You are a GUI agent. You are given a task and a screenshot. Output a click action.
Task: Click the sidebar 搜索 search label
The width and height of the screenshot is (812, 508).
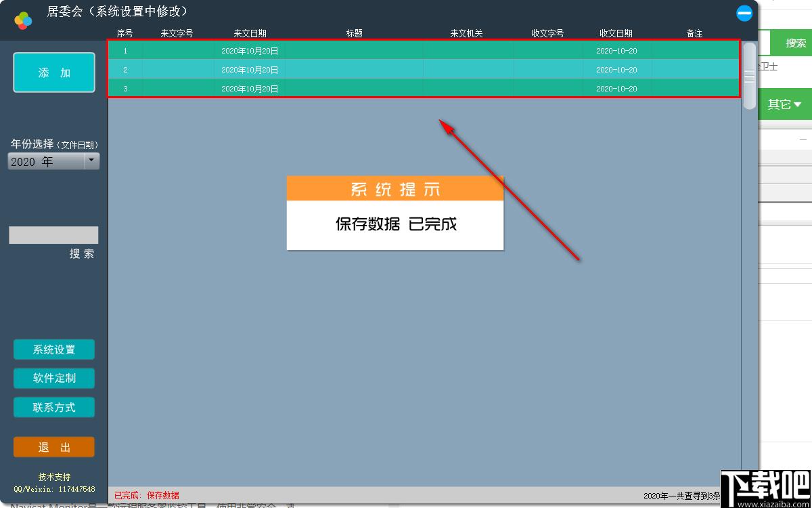coord(82,254)
